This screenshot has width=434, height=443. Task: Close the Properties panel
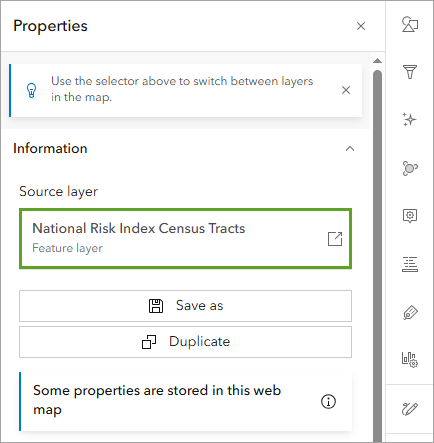[x=361, y=26]
